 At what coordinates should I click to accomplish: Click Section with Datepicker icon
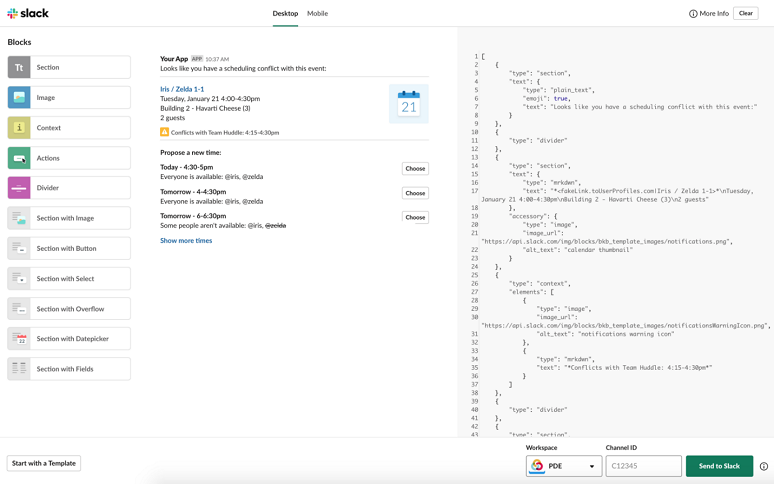point(19,339)
